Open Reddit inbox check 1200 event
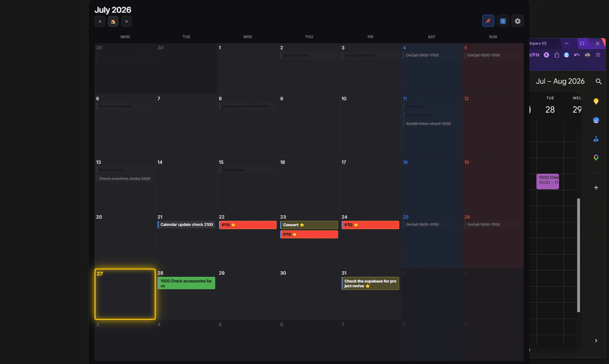 point(432,124)
